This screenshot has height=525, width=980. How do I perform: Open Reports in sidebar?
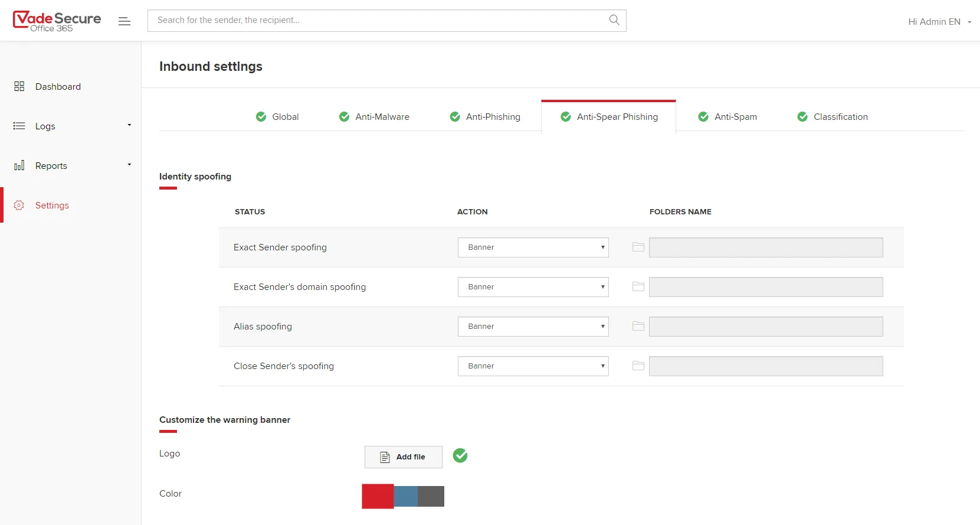pyautogui.click(x=51, y=165)
